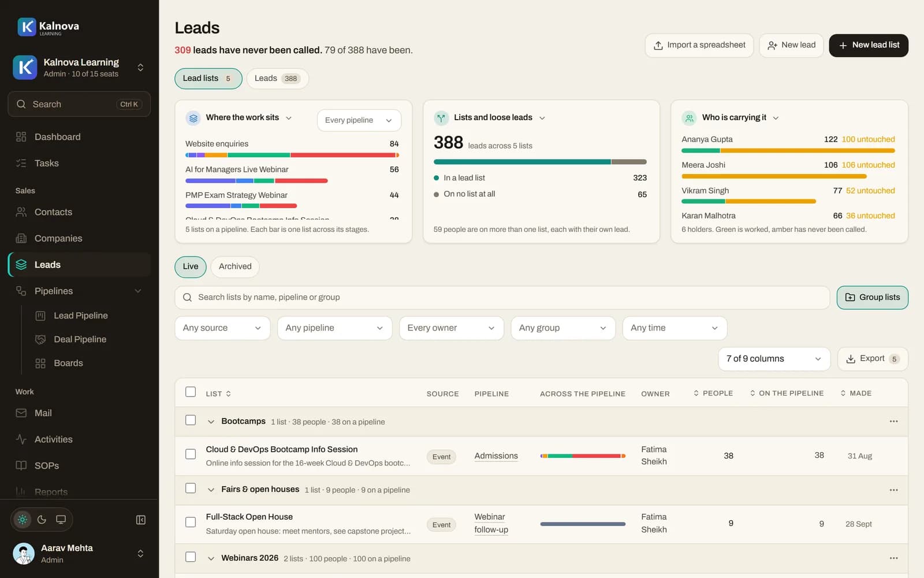Open the Any pipeline filter
This screenshot has width=924, height=578.
point(334,328)
